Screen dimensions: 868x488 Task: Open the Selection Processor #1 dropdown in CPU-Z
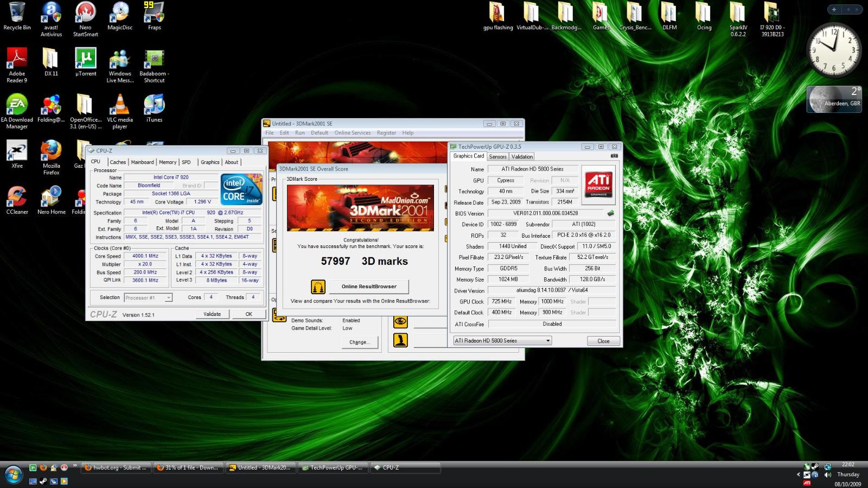coord(148,297)
